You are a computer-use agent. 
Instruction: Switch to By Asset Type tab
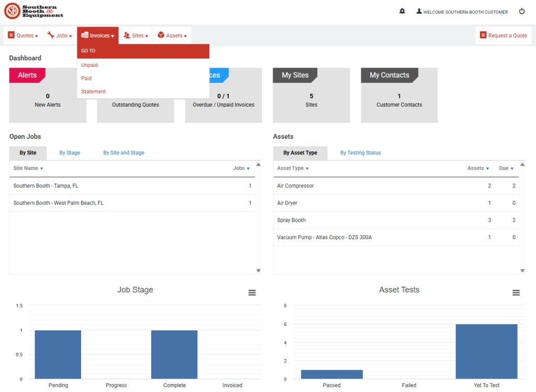[x=300, y=153]
